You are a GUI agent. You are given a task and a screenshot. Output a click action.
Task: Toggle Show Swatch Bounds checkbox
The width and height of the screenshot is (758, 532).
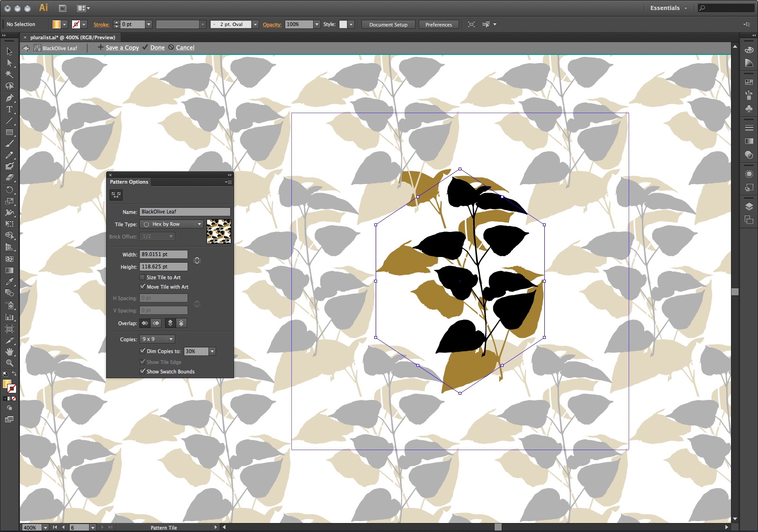[143, 372]
